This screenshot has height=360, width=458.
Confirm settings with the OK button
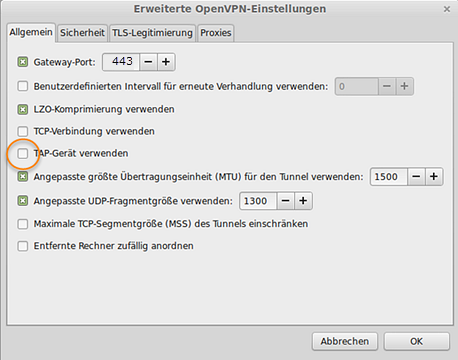pyautogui.click(x=417, y=341)
